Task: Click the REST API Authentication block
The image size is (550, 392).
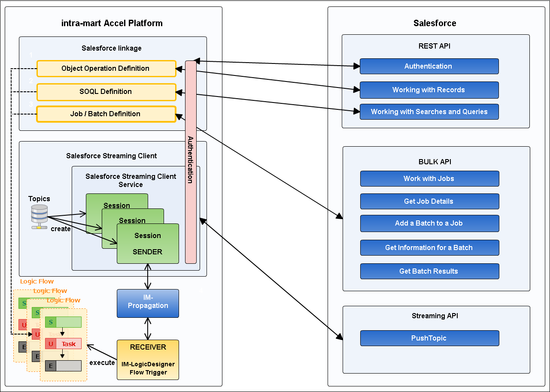Action: tap(429, 66)
